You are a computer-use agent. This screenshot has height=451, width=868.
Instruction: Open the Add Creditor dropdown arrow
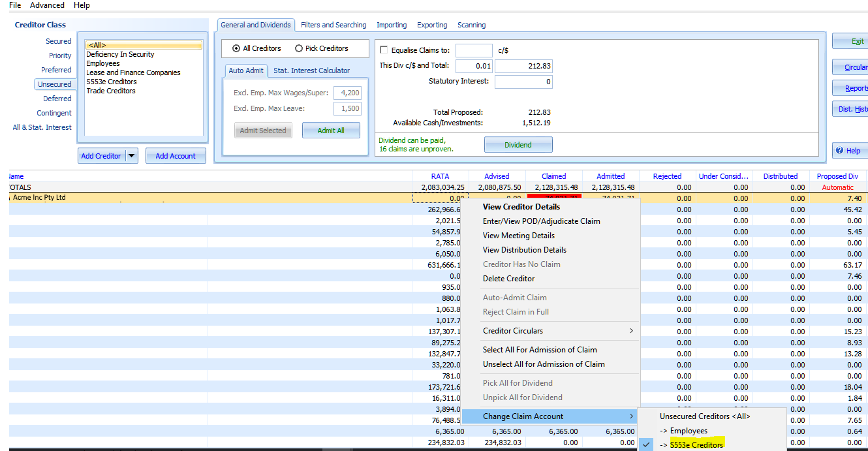132,156
